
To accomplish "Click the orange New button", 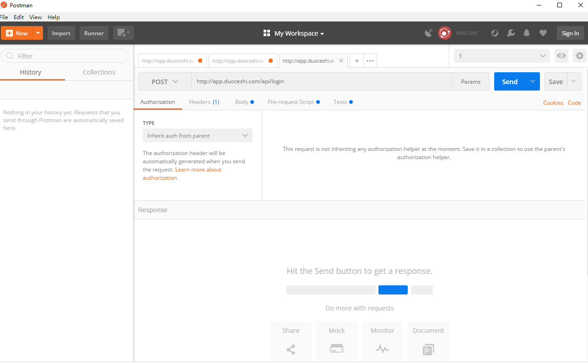I will point(17,33).
